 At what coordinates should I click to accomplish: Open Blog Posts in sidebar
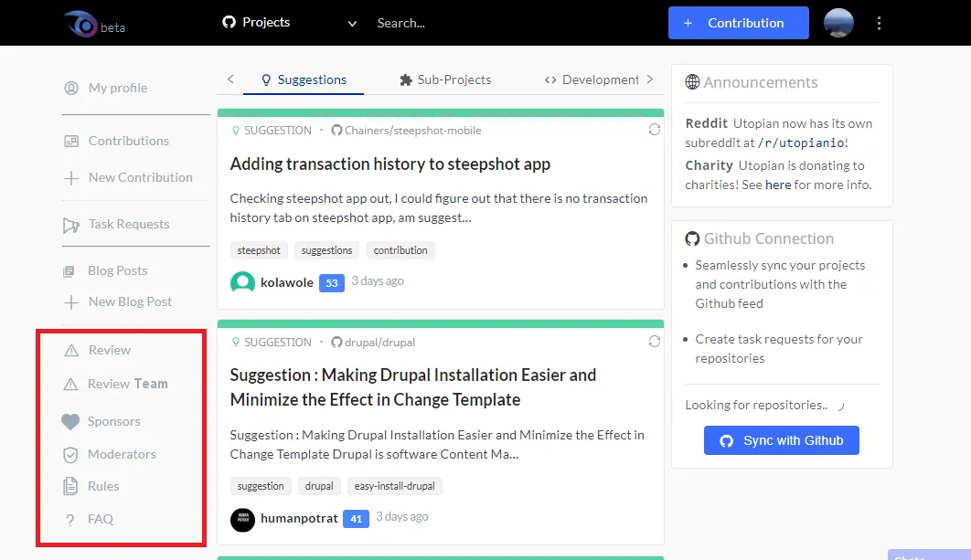(x=118, y=271)
